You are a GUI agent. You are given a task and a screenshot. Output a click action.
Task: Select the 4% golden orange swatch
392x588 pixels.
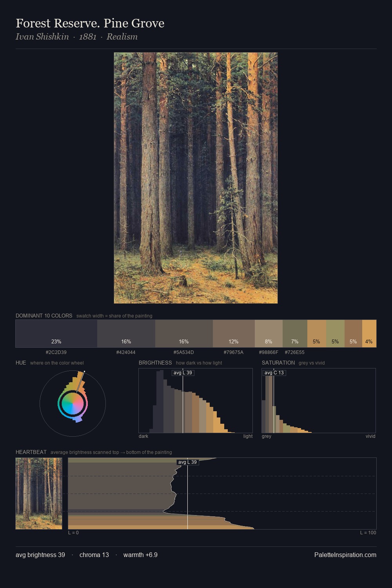coord(369,334)
